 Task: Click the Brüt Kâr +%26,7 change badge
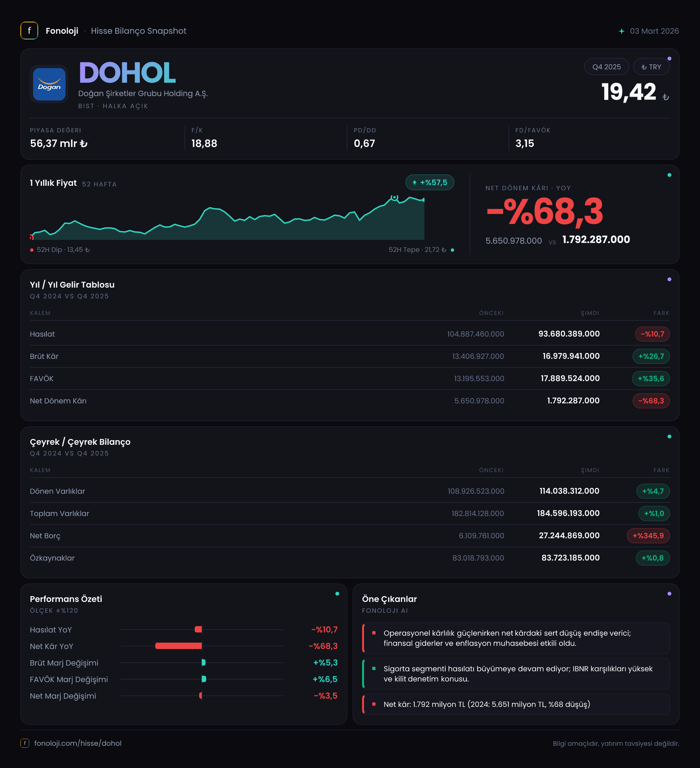(651, 356)
